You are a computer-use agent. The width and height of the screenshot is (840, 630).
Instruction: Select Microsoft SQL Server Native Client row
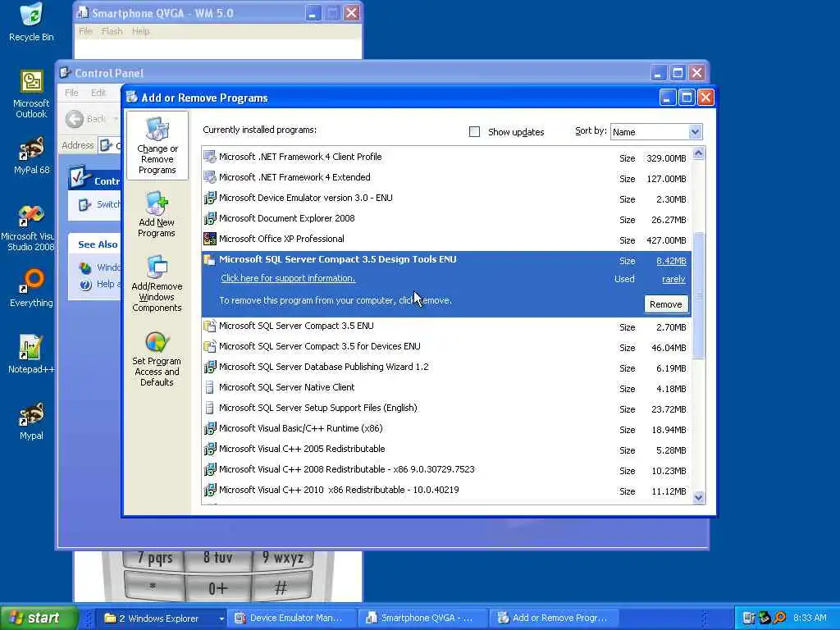(x=446, y=387)
